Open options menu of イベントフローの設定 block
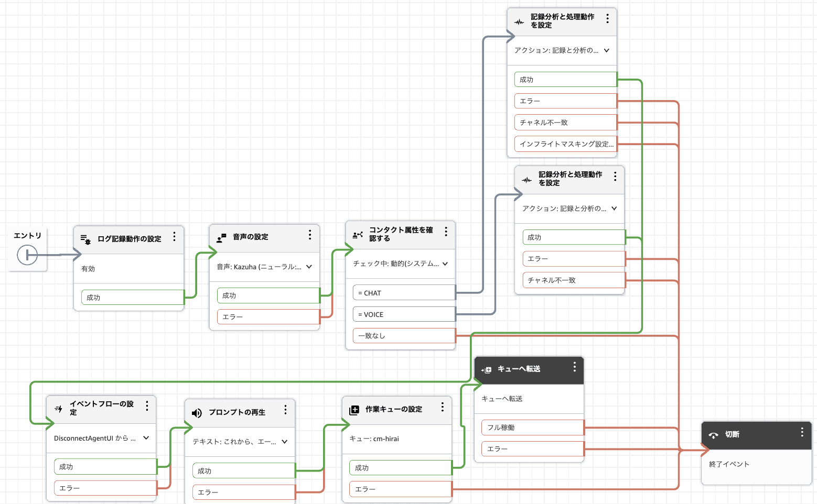The height and width of the screenshot is (504, 817). tap(147, 406)
